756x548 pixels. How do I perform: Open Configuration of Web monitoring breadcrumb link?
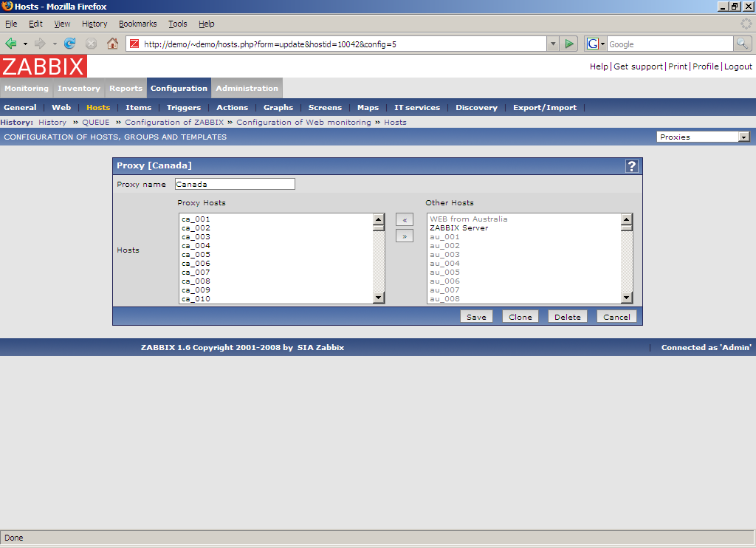(303, 123)
